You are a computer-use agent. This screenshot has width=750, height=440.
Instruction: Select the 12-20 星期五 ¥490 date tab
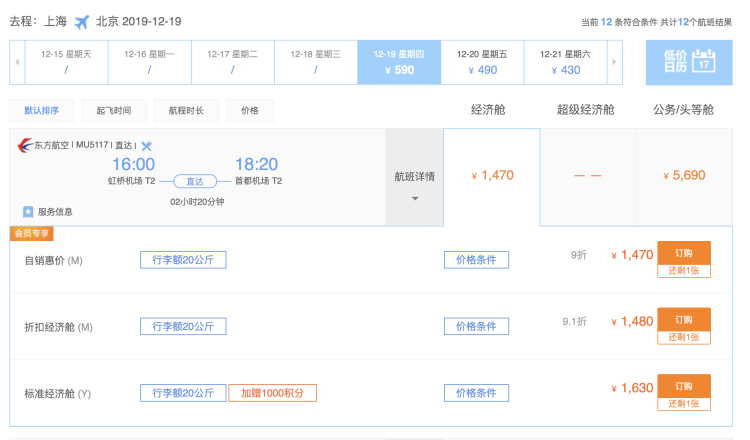482,62
